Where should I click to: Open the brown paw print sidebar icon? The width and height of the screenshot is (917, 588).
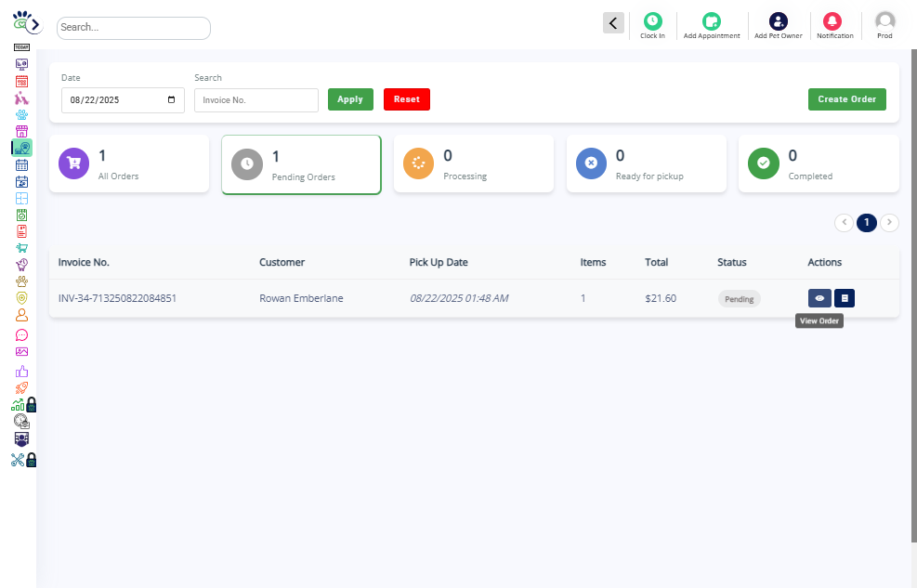tap(21, 281)
